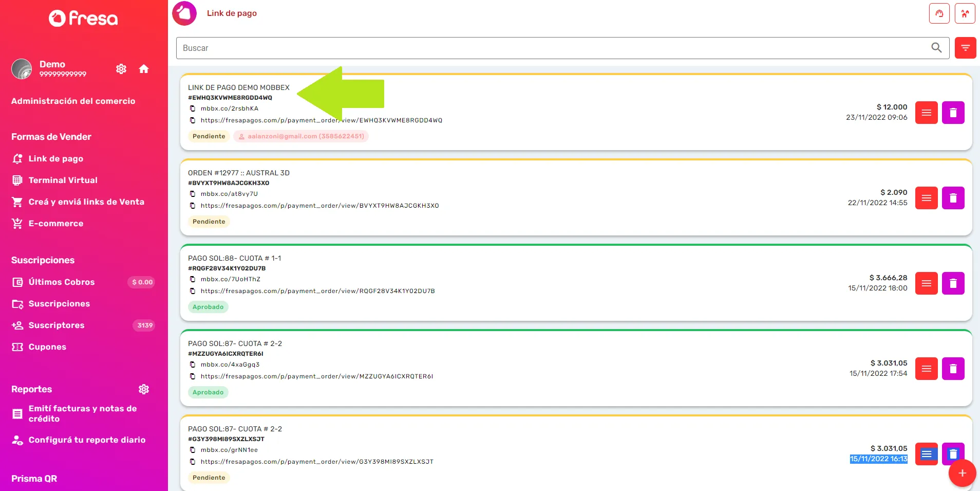Open the Reportes settings gear
The image size is (980, 491).
click(144, 389)
